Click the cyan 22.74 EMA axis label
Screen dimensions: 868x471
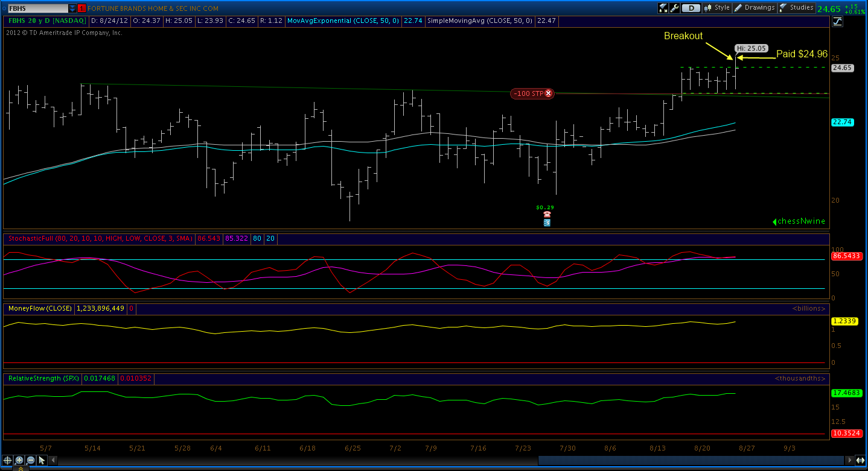842,122
